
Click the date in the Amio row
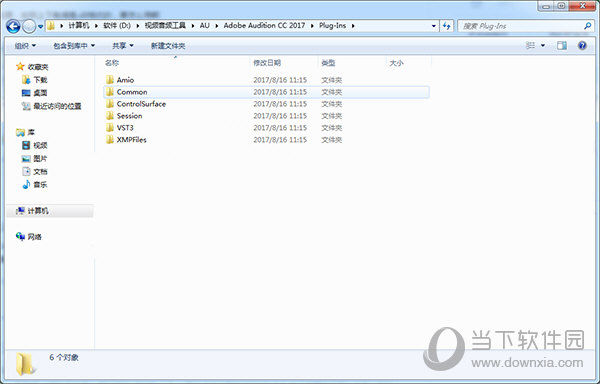(280, 80)
